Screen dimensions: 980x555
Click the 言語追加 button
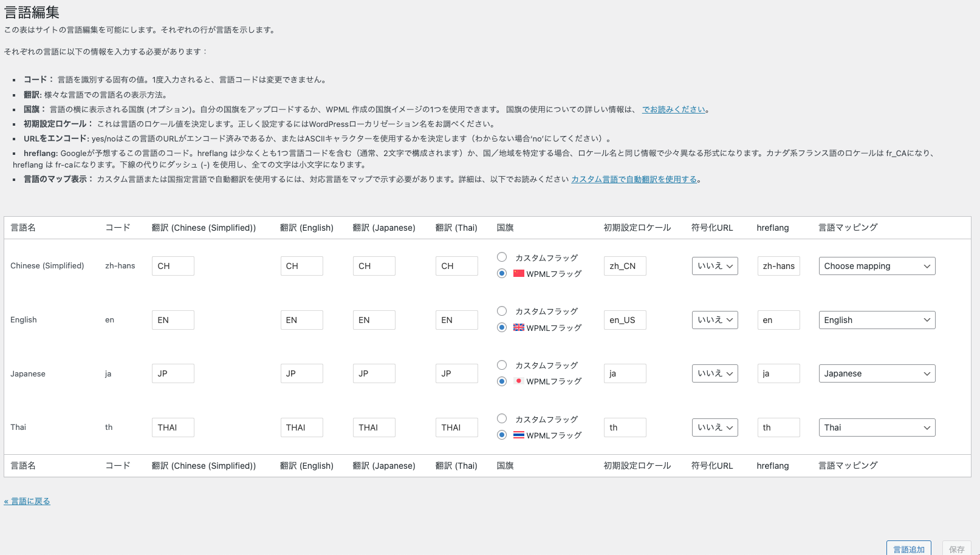908,548
